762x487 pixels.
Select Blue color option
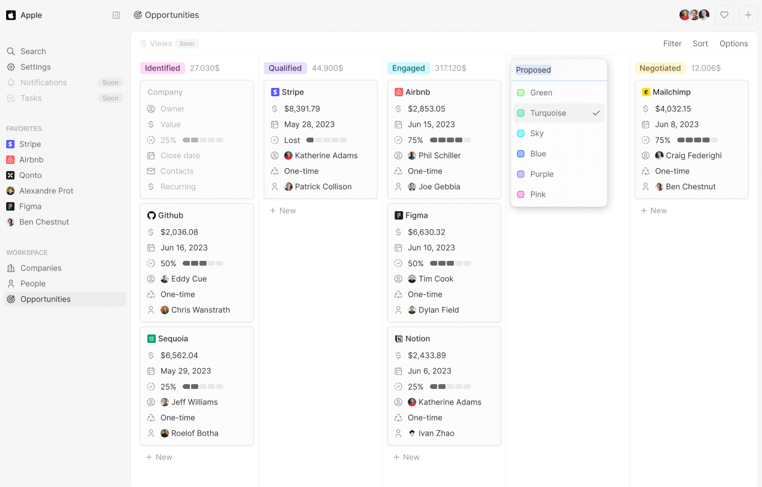(559, 154)
